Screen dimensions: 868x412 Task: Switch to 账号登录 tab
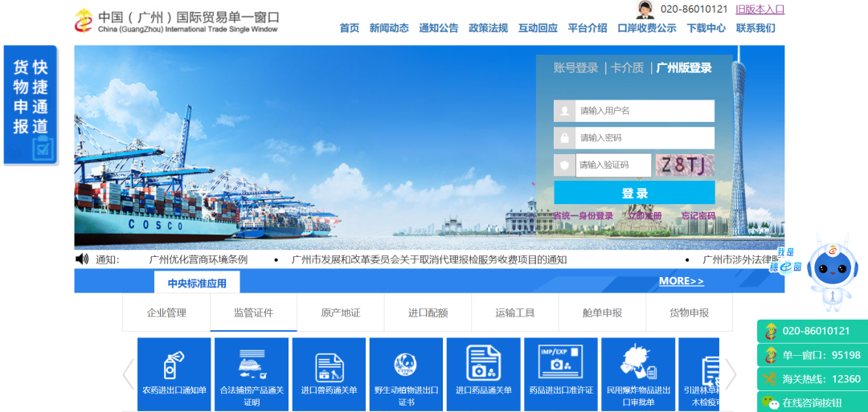tap(576, 68)
